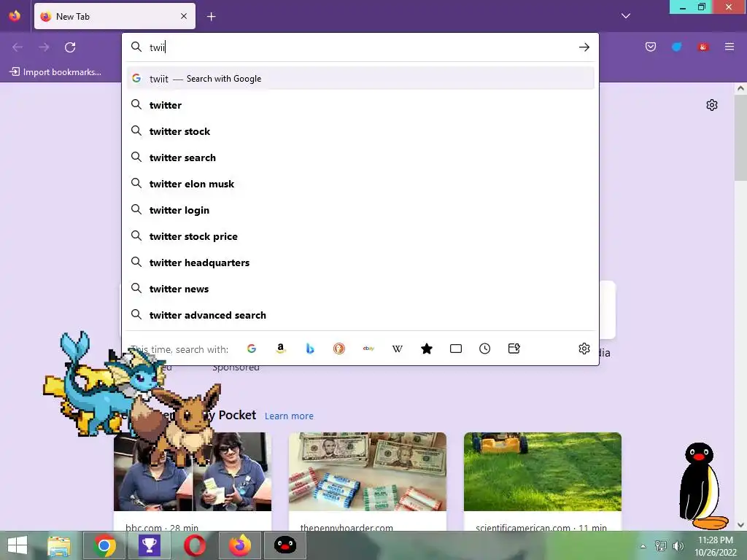747x560 pixels.
Task: Click the blue shield extension icon
Action: (676, 47)
